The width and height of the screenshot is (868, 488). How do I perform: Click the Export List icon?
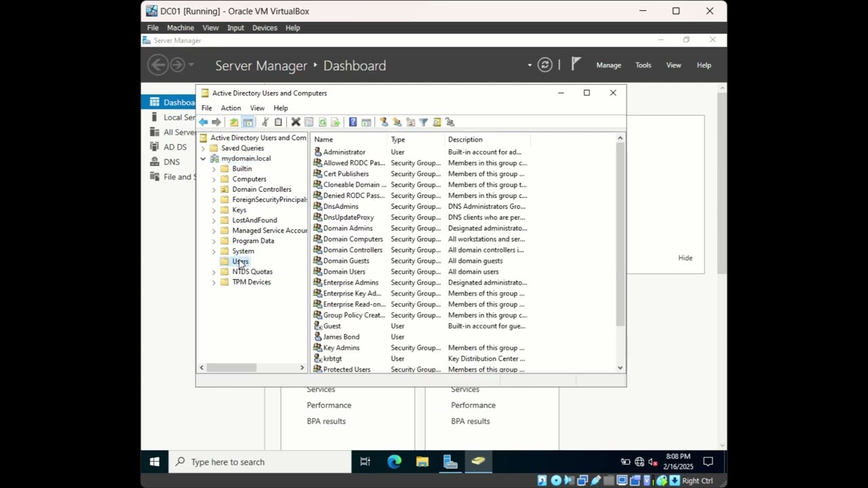[335, 122]
